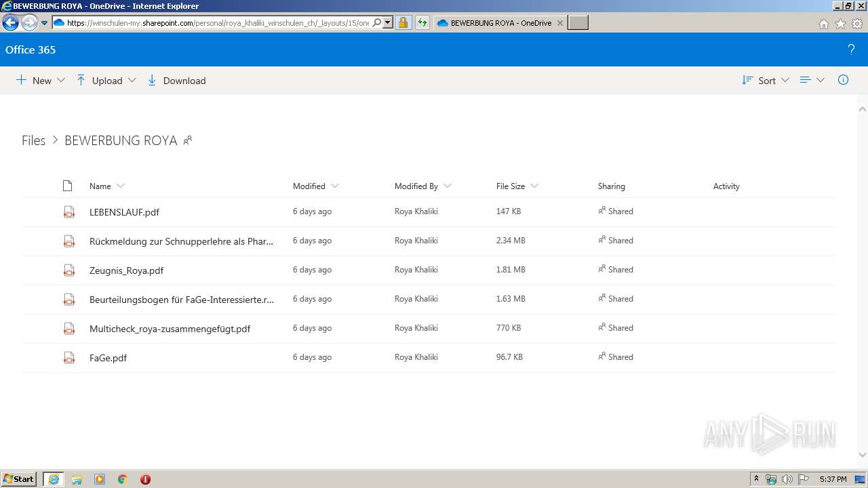
Task: Open FaGe.pdf
Action: click(108, 358)
